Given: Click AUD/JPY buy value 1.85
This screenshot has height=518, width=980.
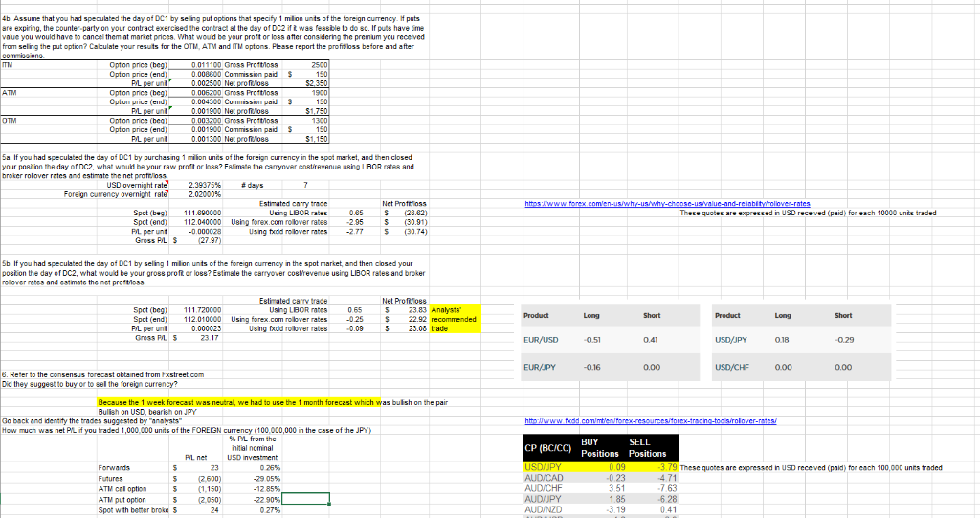Looking at the screenshot, I should point(601,499).
